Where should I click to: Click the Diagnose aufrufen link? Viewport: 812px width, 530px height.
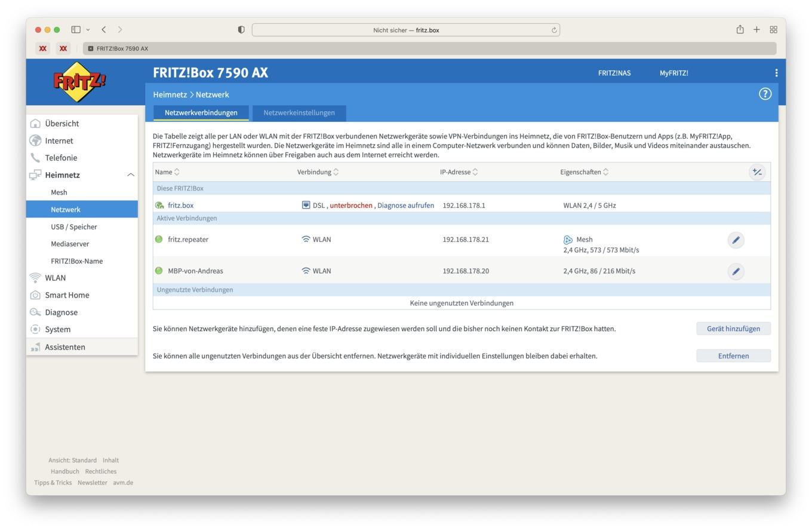405,206
